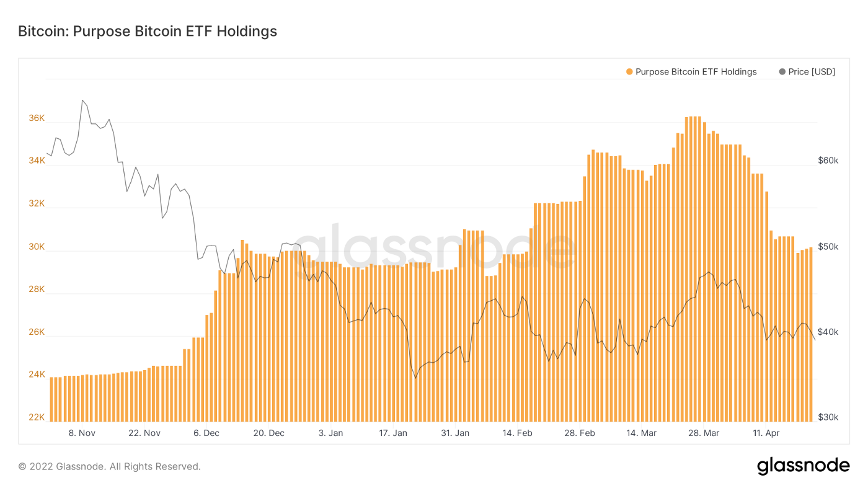Viewport: 868px width, 488px height.
Task: Click the glassnode logo in the bottom right
Action: 803,466
